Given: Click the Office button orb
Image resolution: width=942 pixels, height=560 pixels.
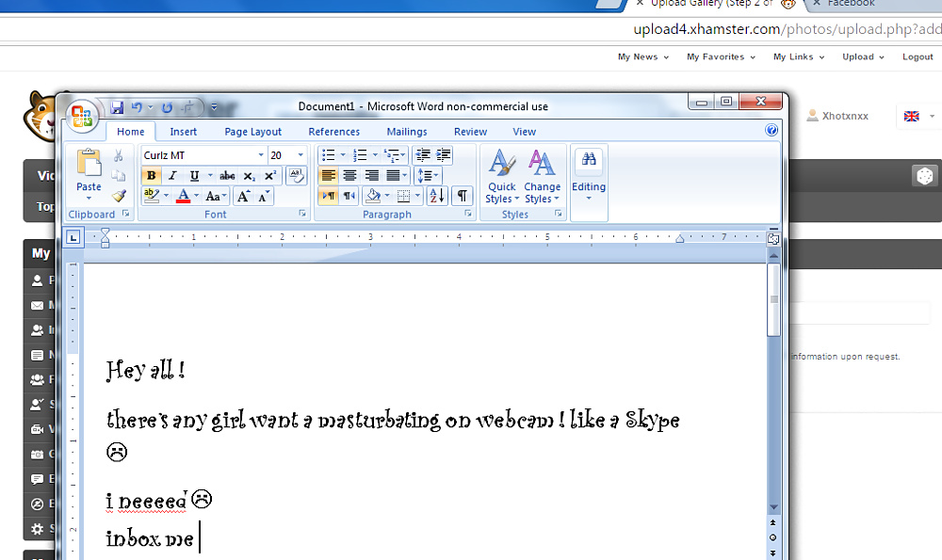Looking at the screenshot, I should [82, 116].
